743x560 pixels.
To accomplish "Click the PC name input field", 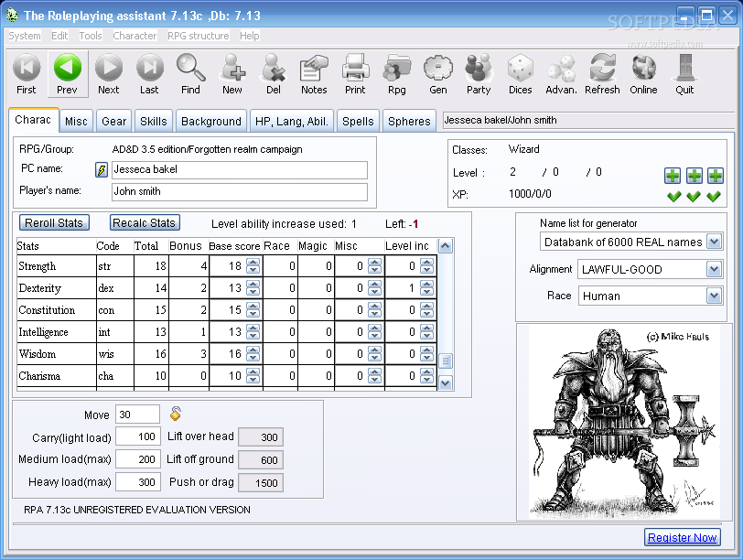I will (x=240, y=169).
